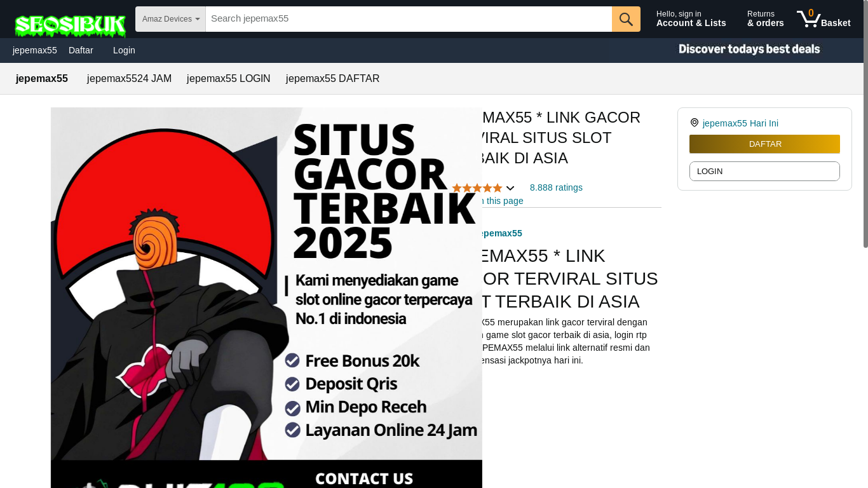Click Login in the navigation bar

pyautogui.click(x=124, y=50)
